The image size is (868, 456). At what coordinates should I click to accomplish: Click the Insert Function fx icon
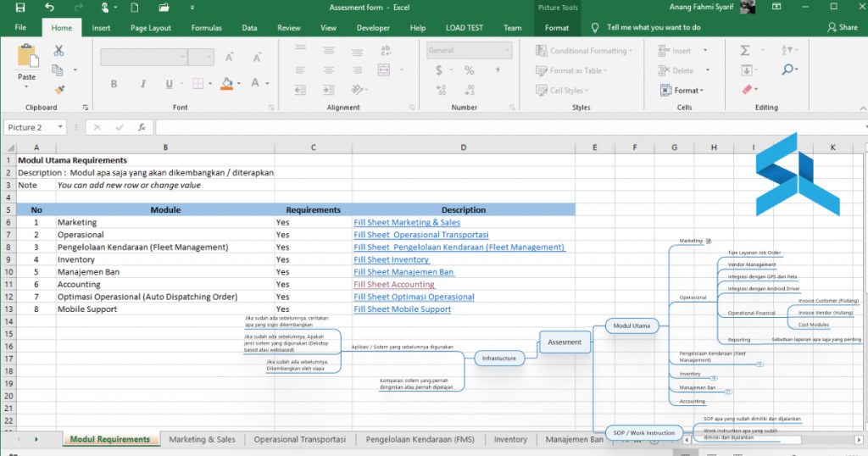point(142,127)
